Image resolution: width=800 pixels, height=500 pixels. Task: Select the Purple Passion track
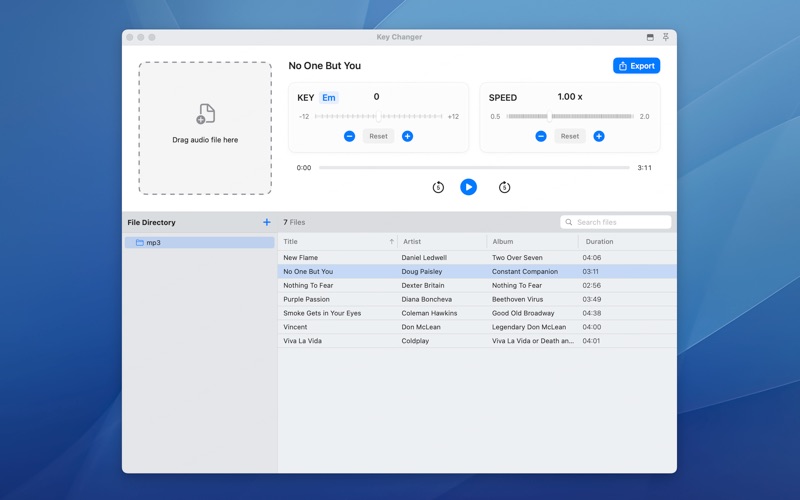pyautogui.click(x=477, y=299)
